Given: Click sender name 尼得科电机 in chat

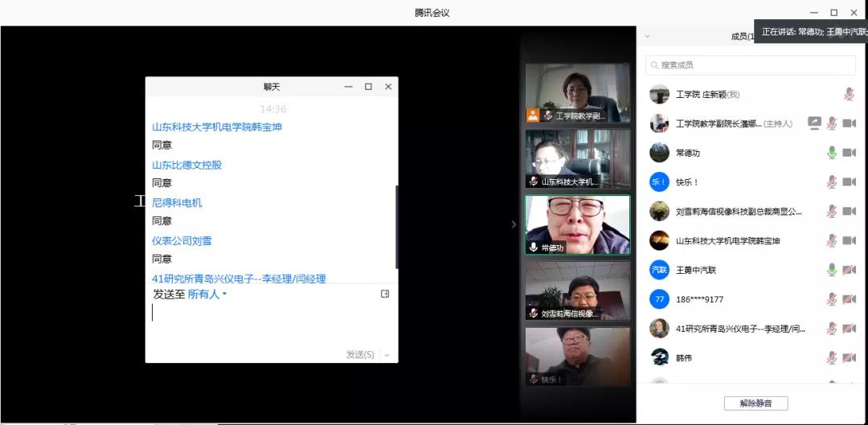Looking at the screenshot, I should [x=177, y=202].
